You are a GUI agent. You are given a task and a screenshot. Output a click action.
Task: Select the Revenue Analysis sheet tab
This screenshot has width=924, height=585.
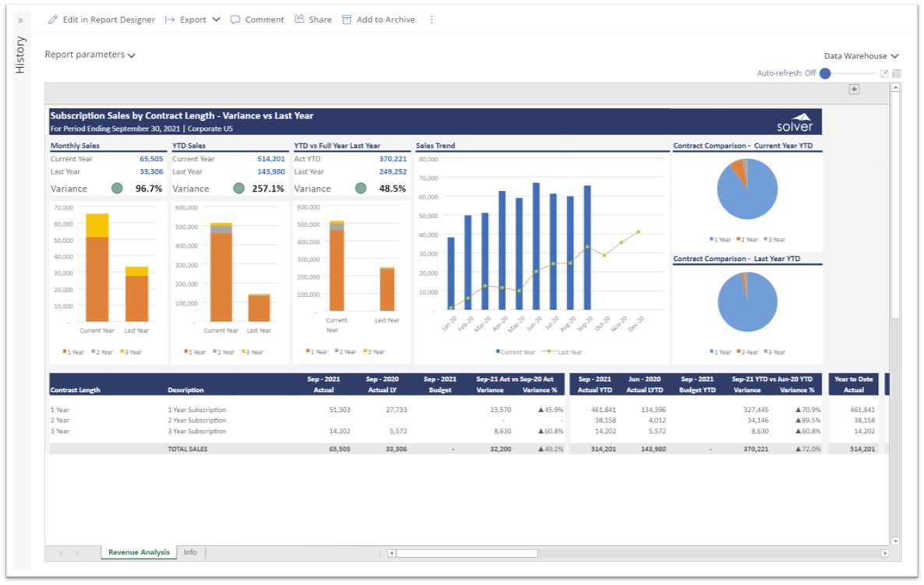(x=139, y=552)
